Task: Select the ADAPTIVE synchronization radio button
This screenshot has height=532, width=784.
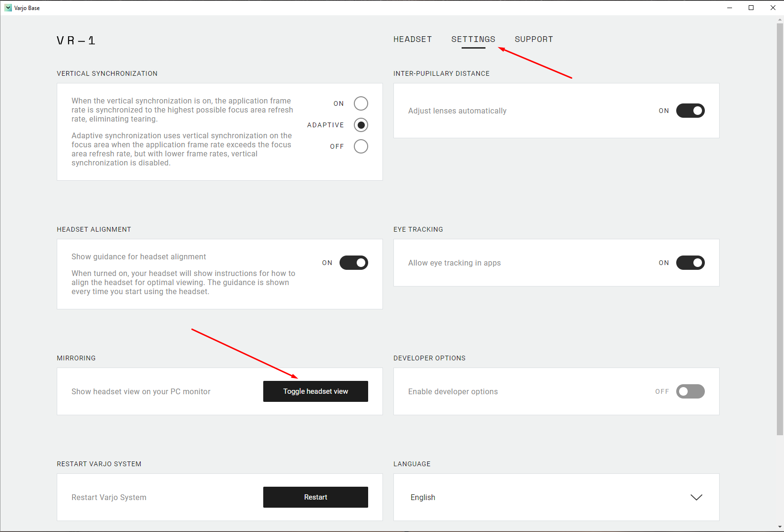Action: 361,125
